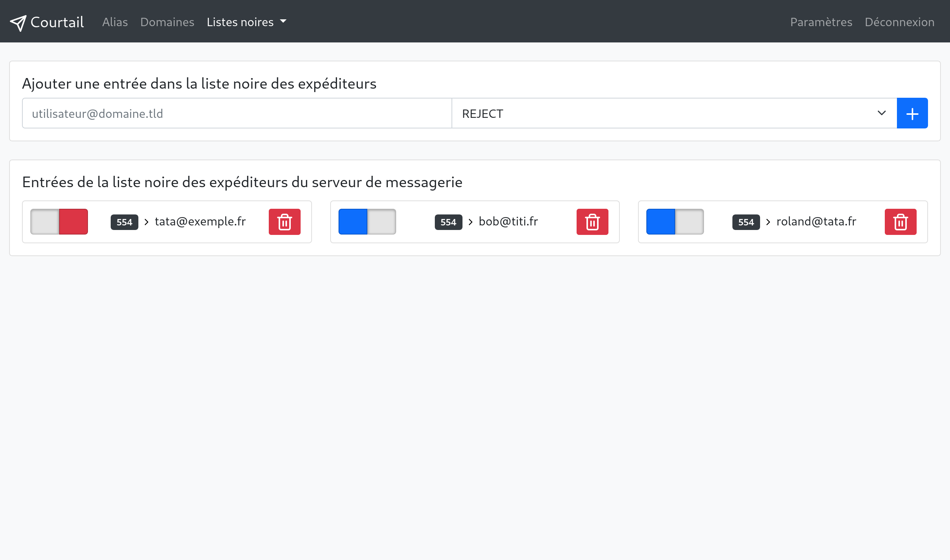The width and height of the screenshot is (950, 560).
Task: Toggle the switch for tata@exemple.fr
Action: (59, 222)
